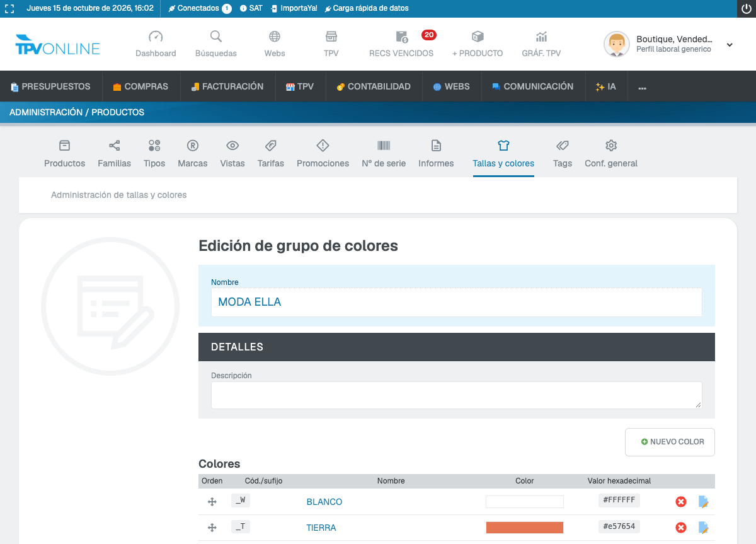This screenshot has width=756, height=544.
Task: Open the Promociones section
Action: (x=323, y=154)
